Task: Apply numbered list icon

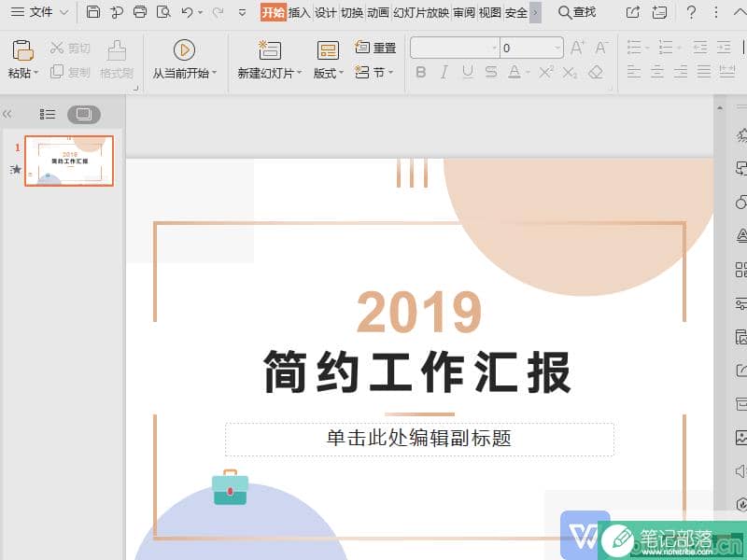Action: coord(666,48)
